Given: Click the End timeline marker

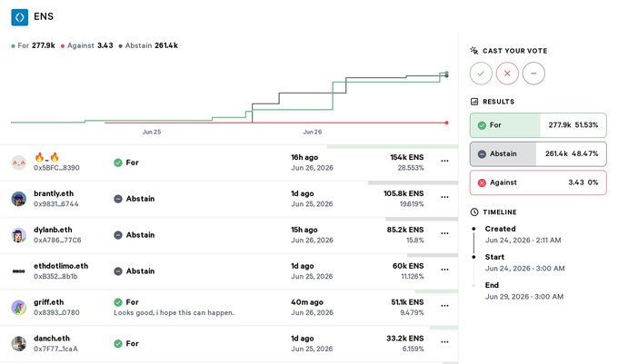Looking at the screenshot, I should click(x=473, y=285).
